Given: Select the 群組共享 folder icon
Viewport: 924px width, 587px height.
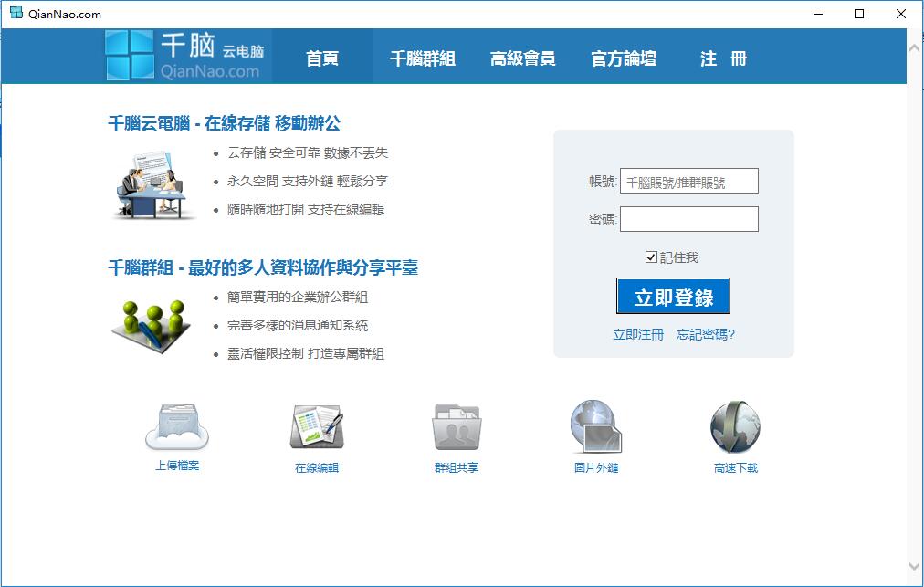Looking at the screenshot, I should coord(456,427).
